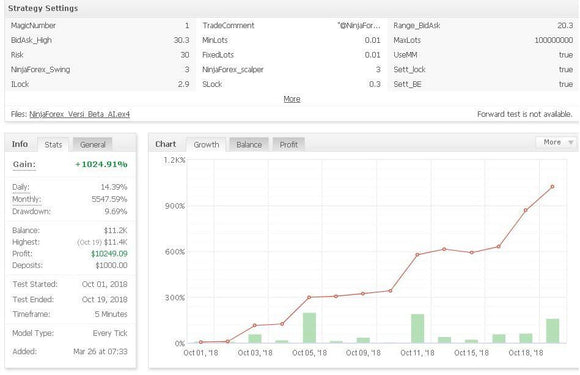Click the Balance value $11.2K
The image size is (580, 375).
pyautogui.click(x=115, y=230)
